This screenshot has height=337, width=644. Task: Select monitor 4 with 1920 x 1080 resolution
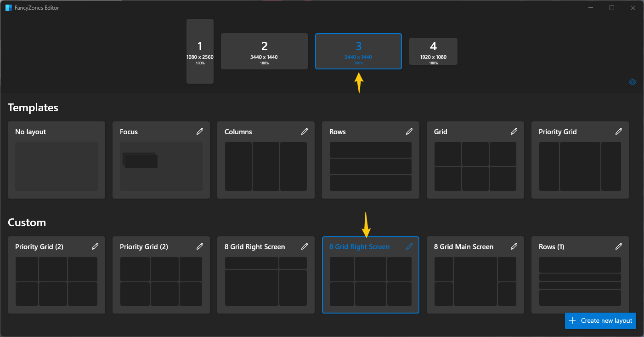point(433,51)
